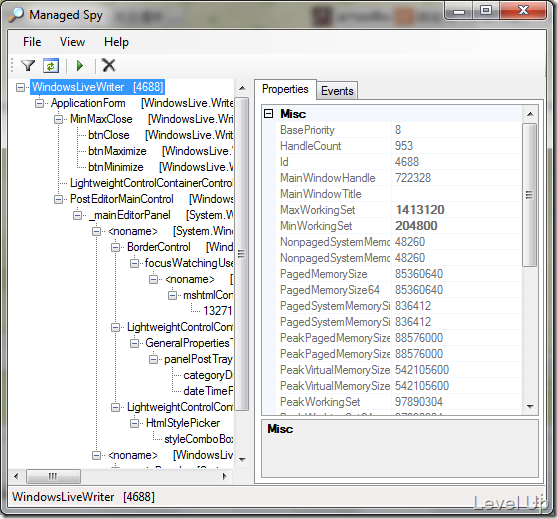
Task: Click the Managed Spy magnifier title icon
Action: pyautogui.click(x=16, y=15)
